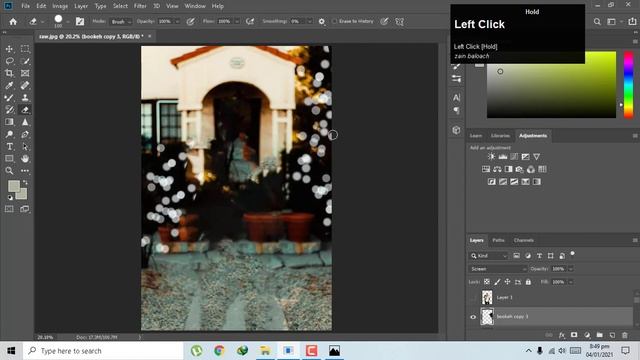Viewport: 640px width, 360px height.
Task: Delete layer with trash icon
Action: tap(625, 335)
